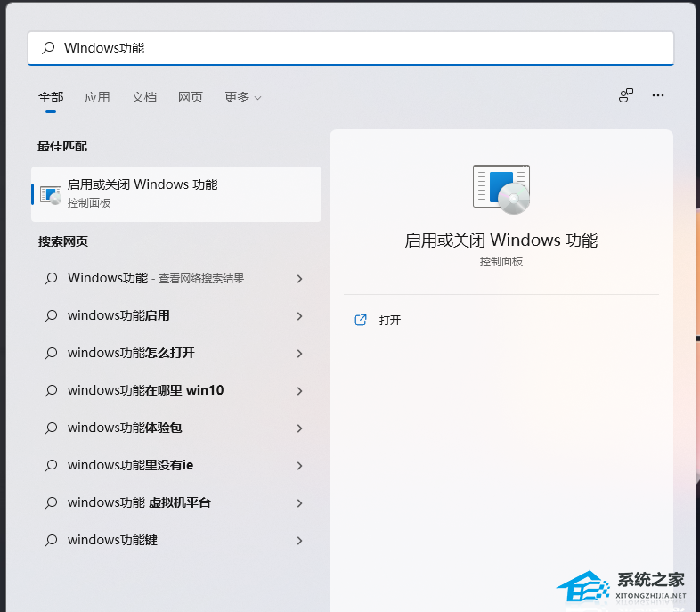The height and width of the screenshot is (612, 700).
Task: Select suggestion windows功能启用
Action: coord(176,316)
